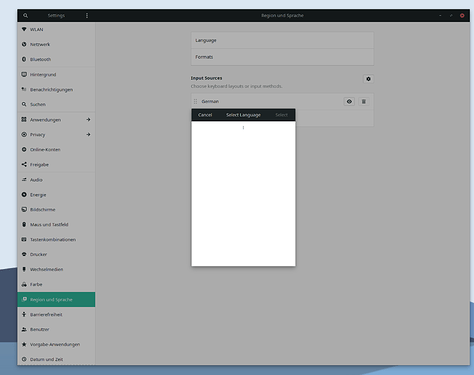The width and height of the screenshot is (474, 375).
Task: Select the Benutzer users icon
Action: click(24, 329)
